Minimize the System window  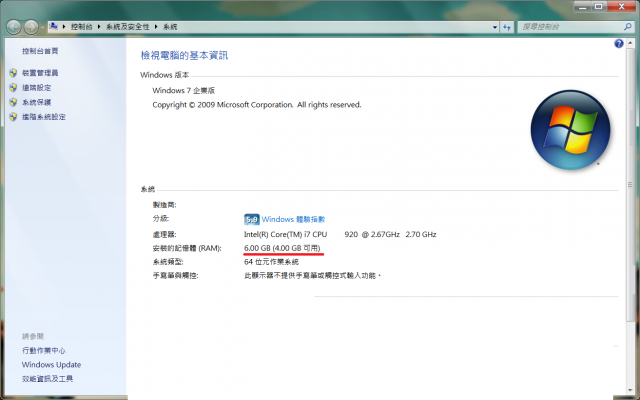pyautogui.click(x=582, y=6)
